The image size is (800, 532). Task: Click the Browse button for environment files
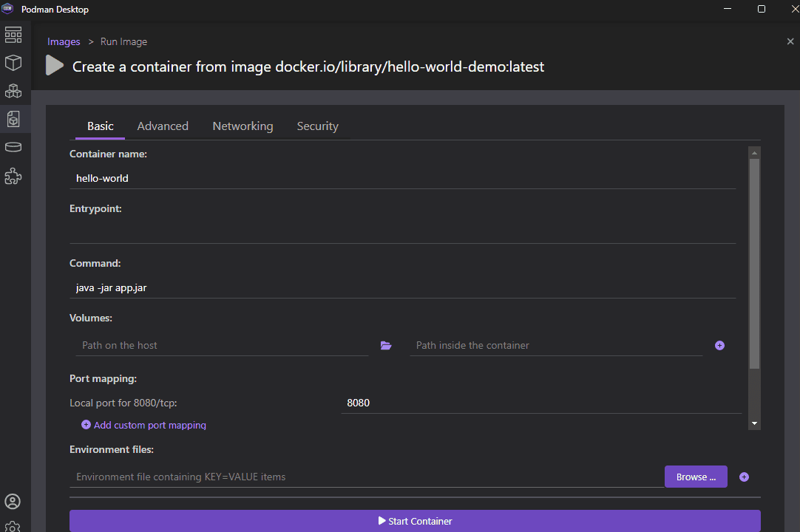point(696,477)
